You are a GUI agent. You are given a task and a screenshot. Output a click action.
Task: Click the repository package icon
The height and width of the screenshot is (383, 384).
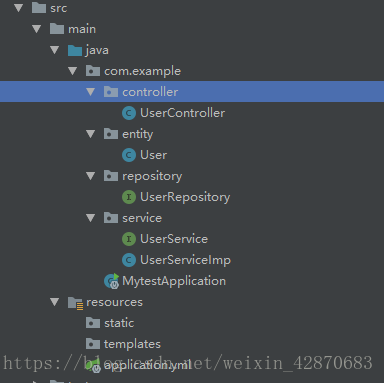click(111, 176)
